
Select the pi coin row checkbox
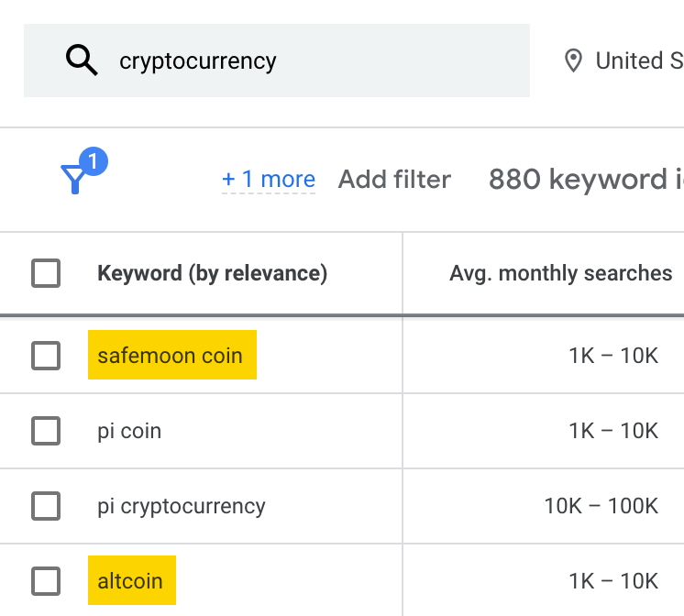point(46,431)
